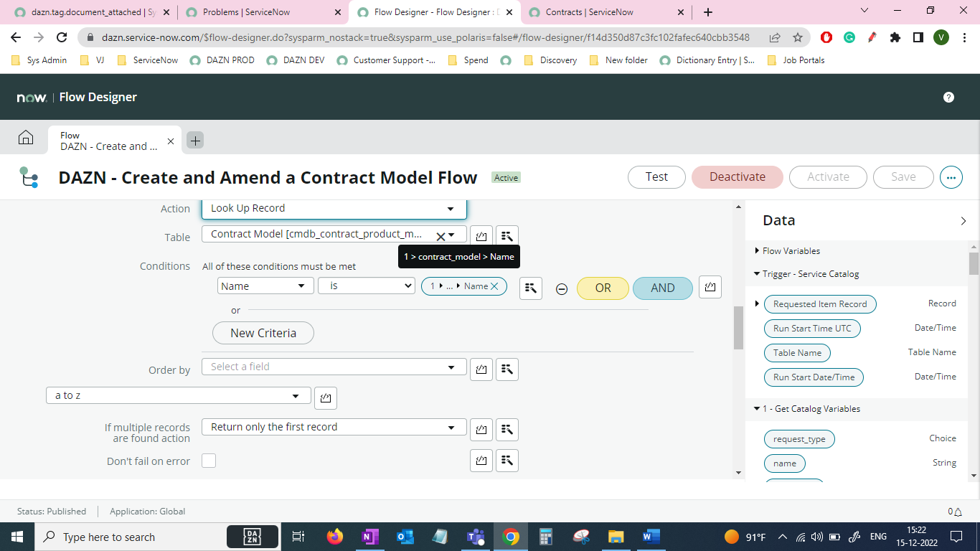Select the Run Start Time UTC data pill
980x551 pixels.
812,328
